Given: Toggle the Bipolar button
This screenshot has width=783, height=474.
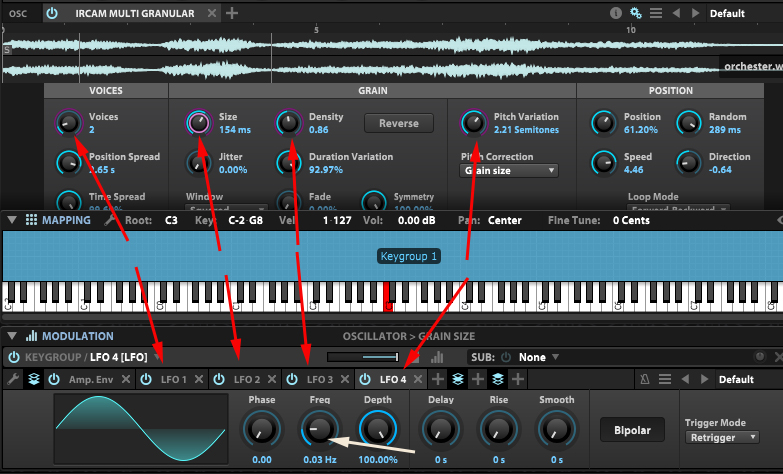Looking at the screenshot, I should point(632,430).
